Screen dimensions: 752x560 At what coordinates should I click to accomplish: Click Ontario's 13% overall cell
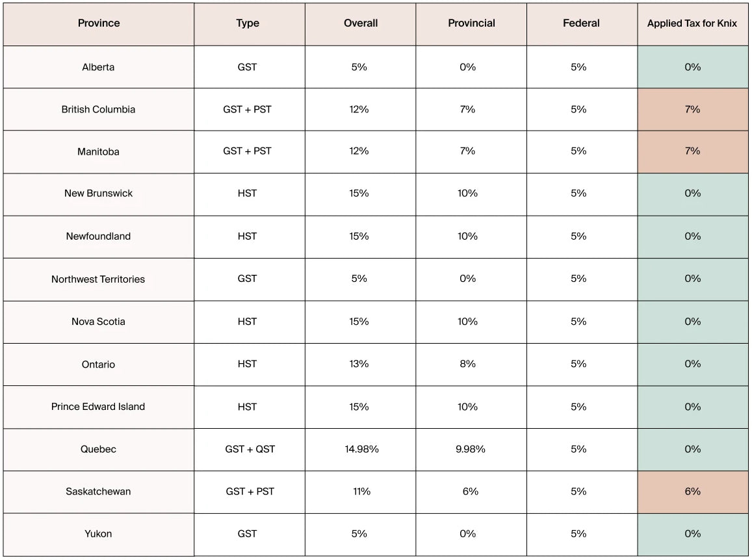coord(361,364)
